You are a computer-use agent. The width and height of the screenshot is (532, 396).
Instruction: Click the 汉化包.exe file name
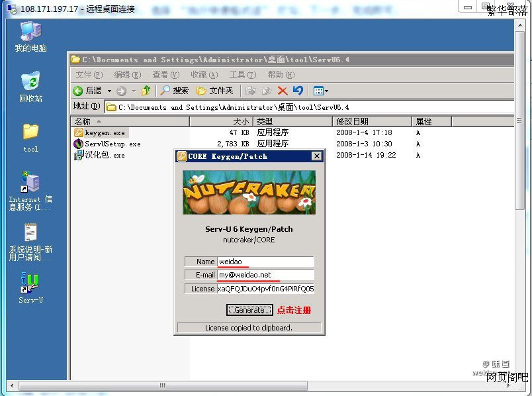[x=105, y=155]
